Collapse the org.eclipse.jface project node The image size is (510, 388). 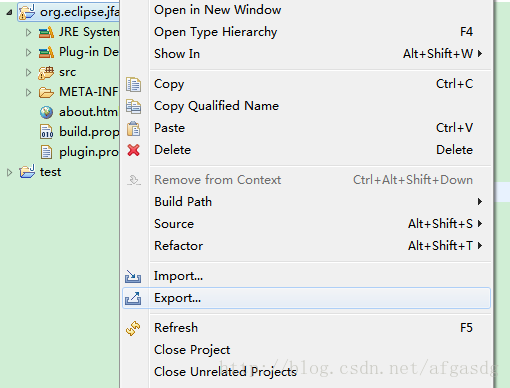click(9, 12)
